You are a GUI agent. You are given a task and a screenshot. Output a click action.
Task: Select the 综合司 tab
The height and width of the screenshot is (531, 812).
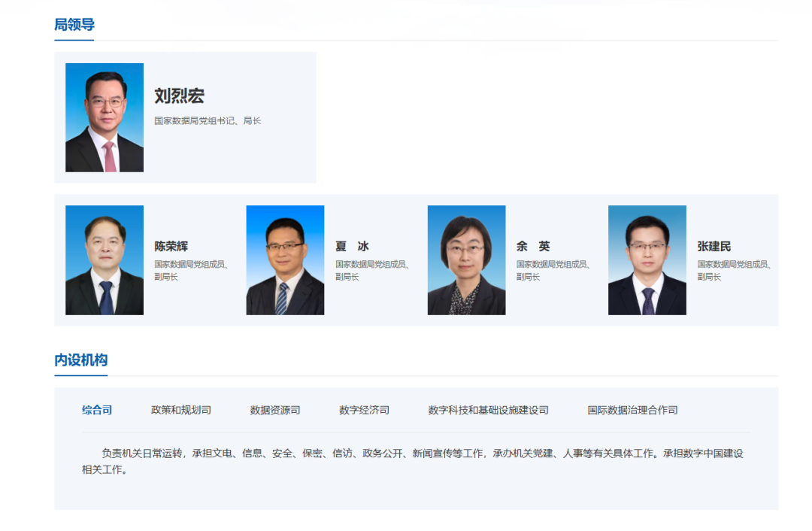point(97,410)
